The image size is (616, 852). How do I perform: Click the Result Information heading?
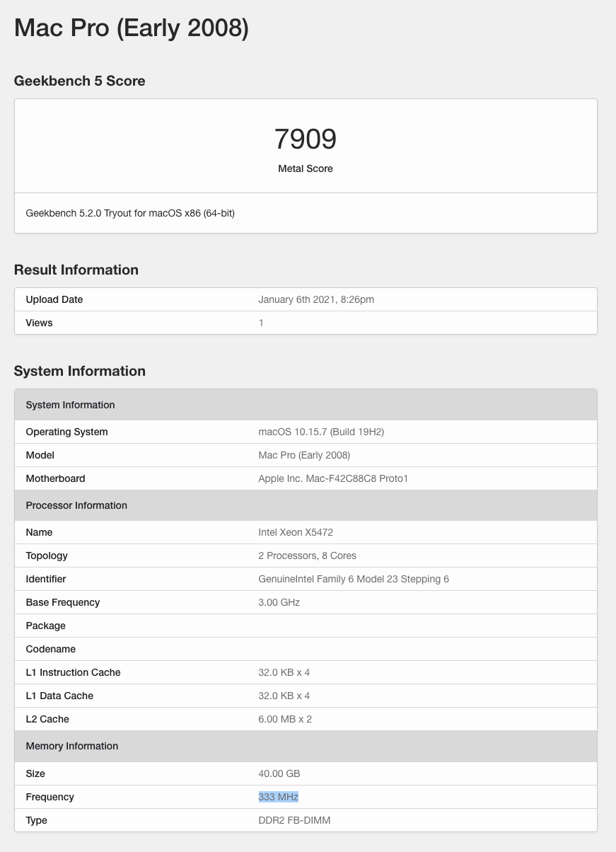point(76,270)
